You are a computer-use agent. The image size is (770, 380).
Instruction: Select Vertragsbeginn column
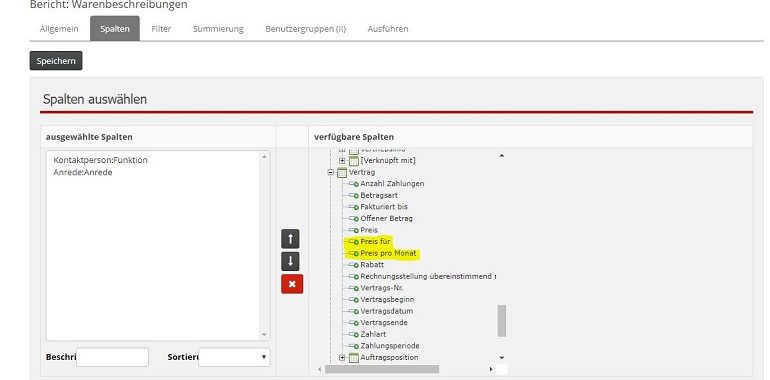tap(387, 299)
